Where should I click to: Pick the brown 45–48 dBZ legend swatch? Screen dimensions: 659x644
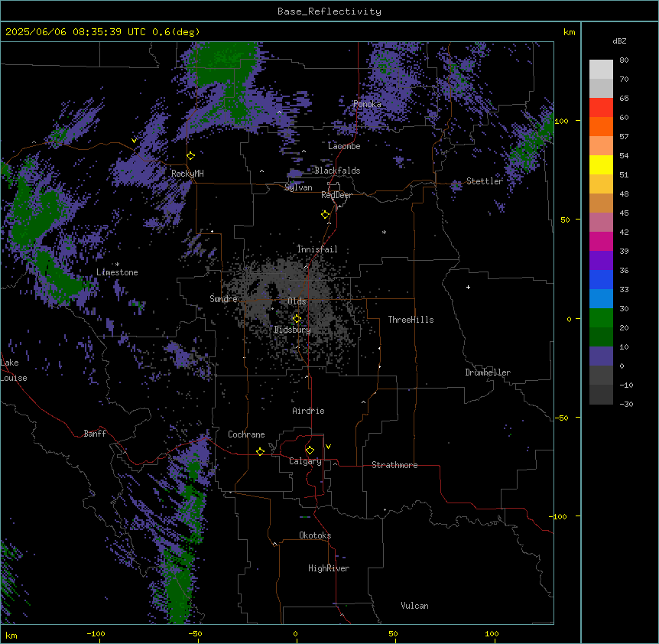[x=601, y=203]
